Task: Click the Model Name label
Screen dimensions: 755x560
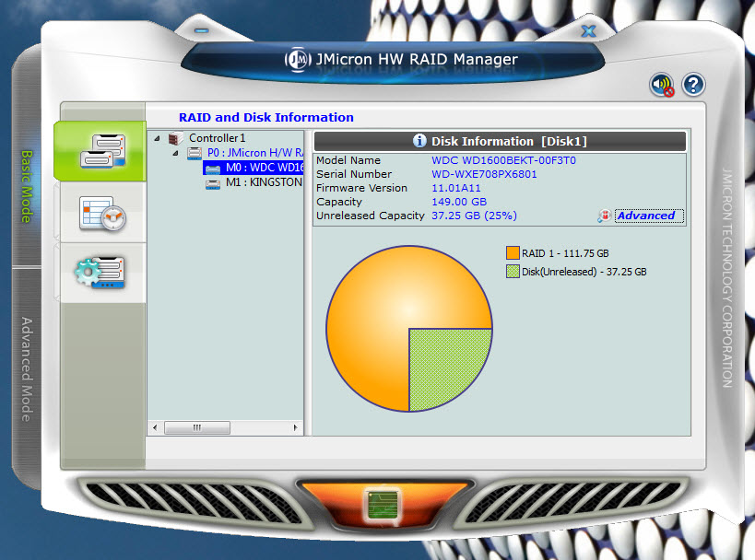Action: coord(348,160)
